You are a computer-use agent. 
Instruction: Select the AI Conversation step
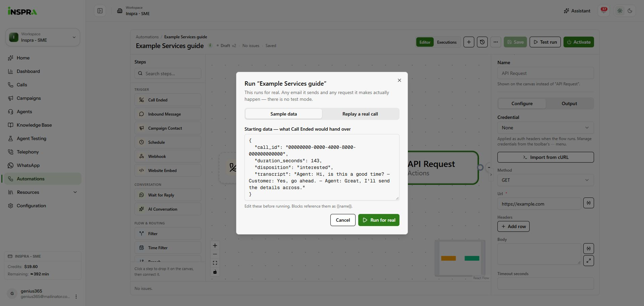click(x=168, y=209)
